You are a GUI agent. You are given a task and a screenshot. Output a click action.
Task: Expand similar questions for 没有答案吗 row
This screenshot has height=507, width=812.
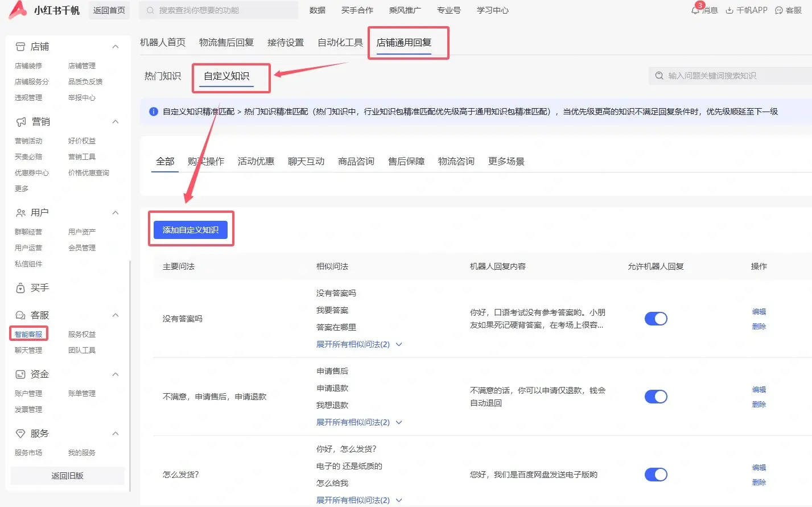(359, 344)
